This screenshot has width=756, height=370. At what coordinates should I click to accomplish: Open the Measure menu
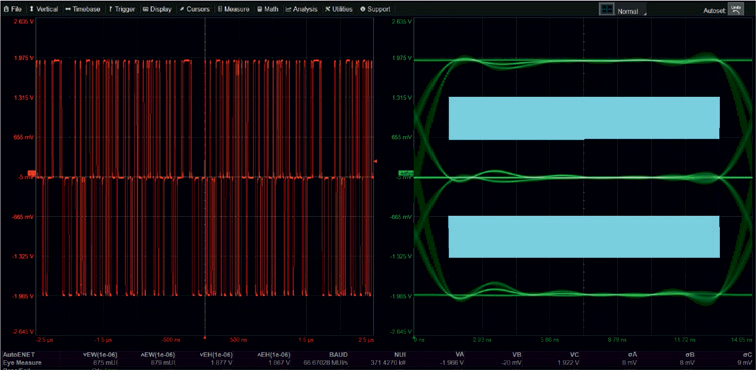click(x=233, y=9)
